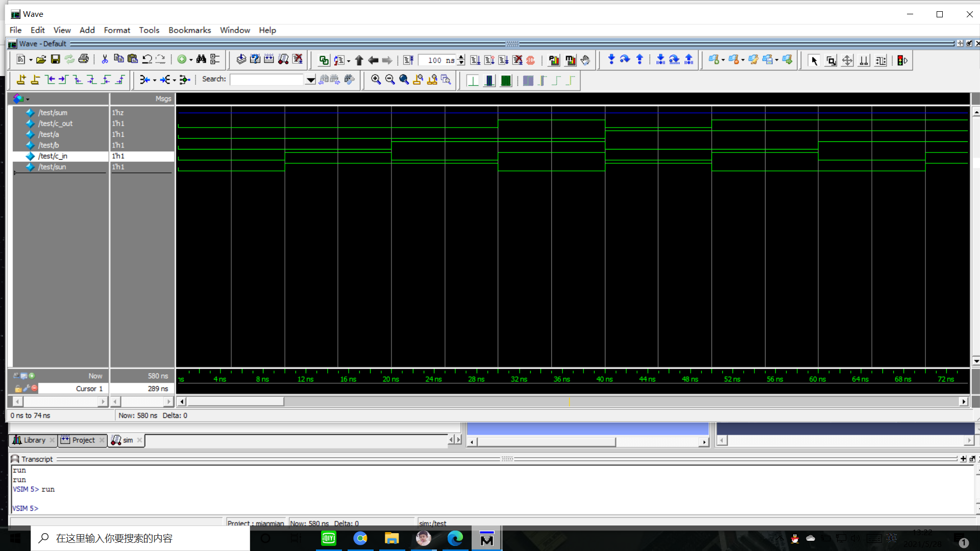Click the Insert Cursor icon

point(21,80)
